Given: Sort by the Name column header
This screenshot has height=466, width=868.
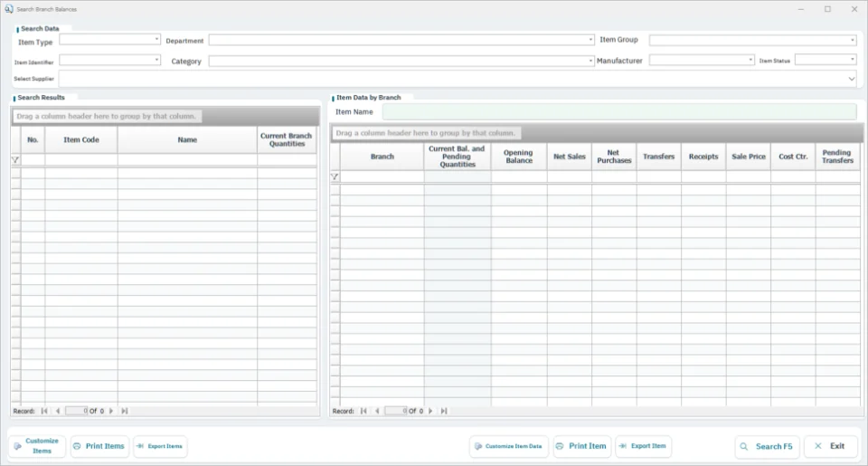Looking at the screenshot, I should (x=187, y=140).
